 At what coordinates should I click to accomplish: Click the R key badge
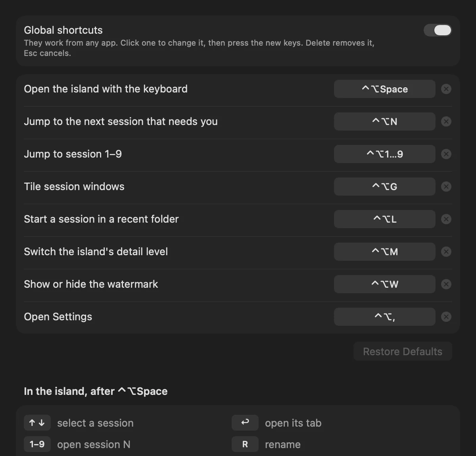pos(245,444)
